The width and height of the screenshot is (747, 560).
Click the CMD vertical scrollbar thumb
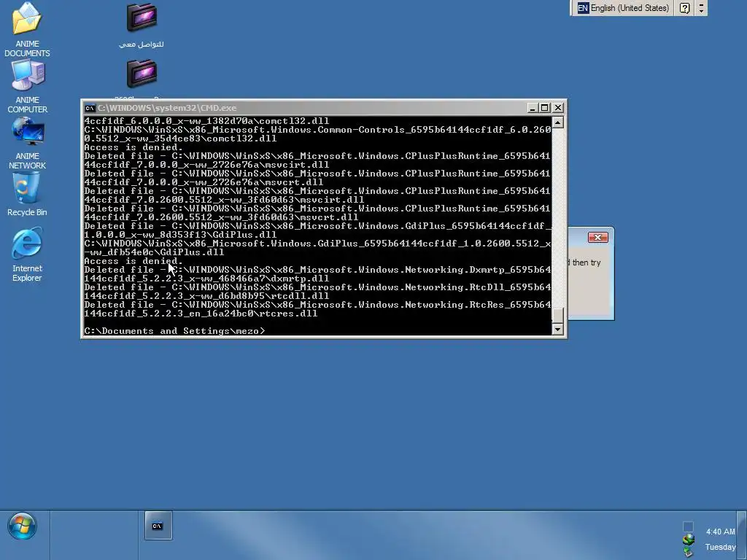pyautogui.click(x=557, y=314)
